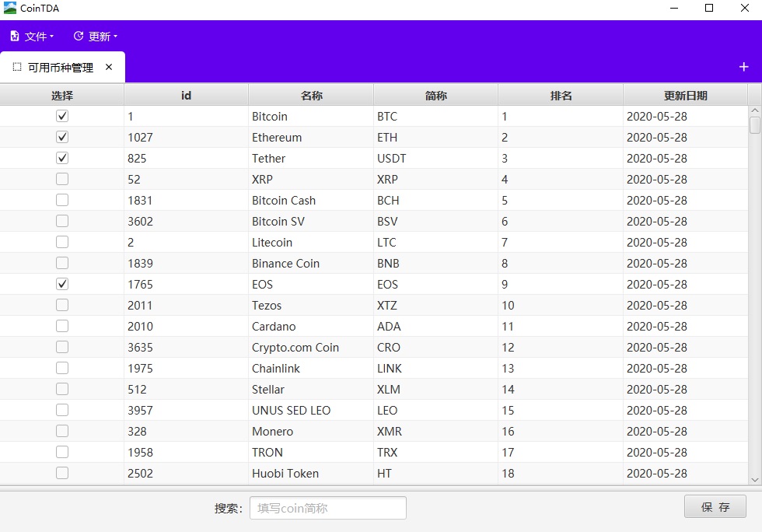Screen dimensions: 762x532
Task: Check the UNUS SED LEO checkbox
Action: pos(62,410)
